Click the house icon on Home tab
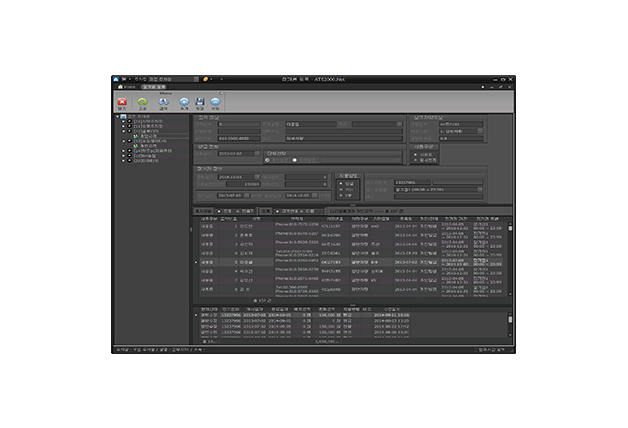Viewport: 628px width, 428px height. pyautogui.click(x=120, y=87)
